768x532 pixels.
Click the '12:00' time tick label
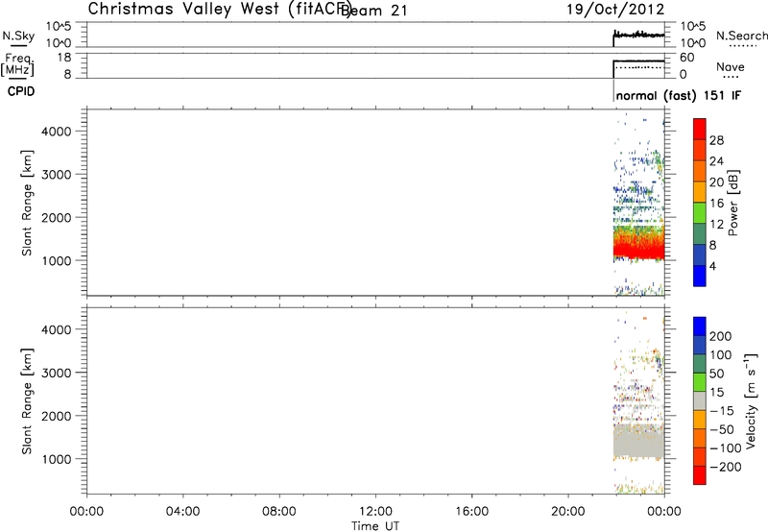coord(375,512)
